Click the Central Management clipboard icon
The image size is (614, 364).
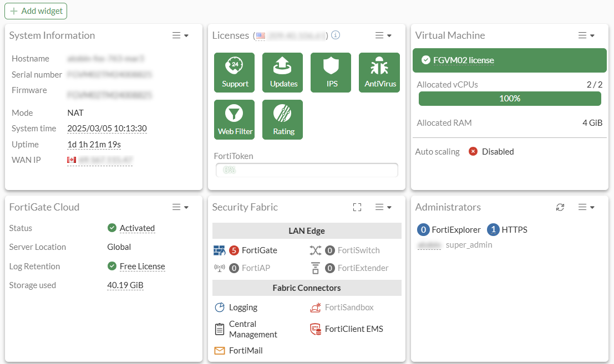pos(220,329)
